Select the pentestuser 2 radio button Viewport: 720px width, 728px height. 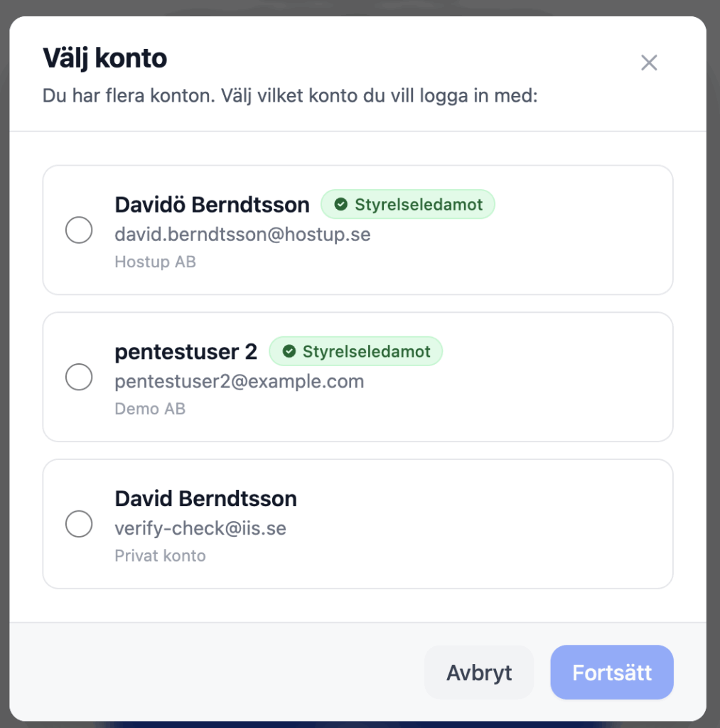tap(79, 377)
